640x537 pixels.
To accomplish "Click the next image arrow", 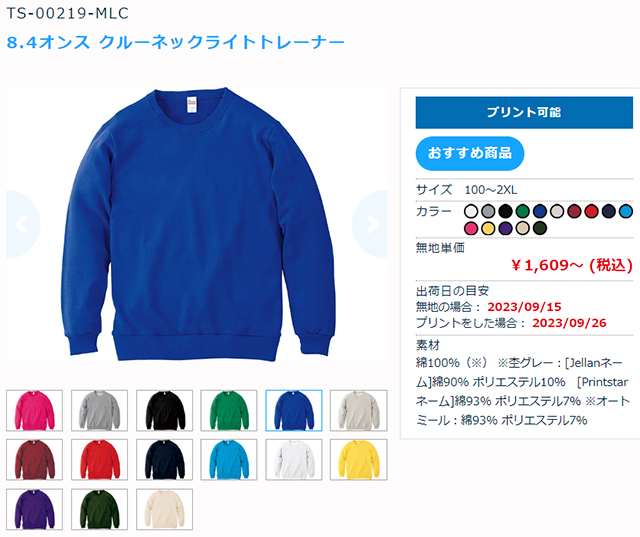I will [x=370, y=224].
